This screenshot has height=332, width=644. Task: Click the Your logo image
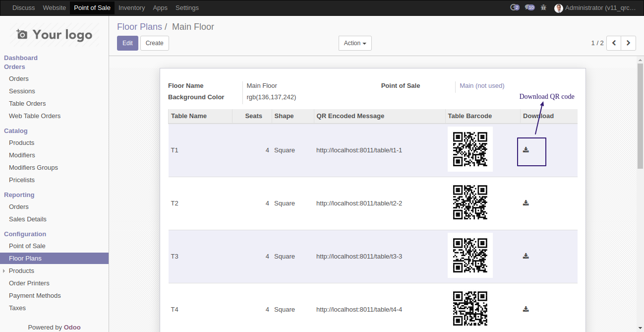click(55, 35)
